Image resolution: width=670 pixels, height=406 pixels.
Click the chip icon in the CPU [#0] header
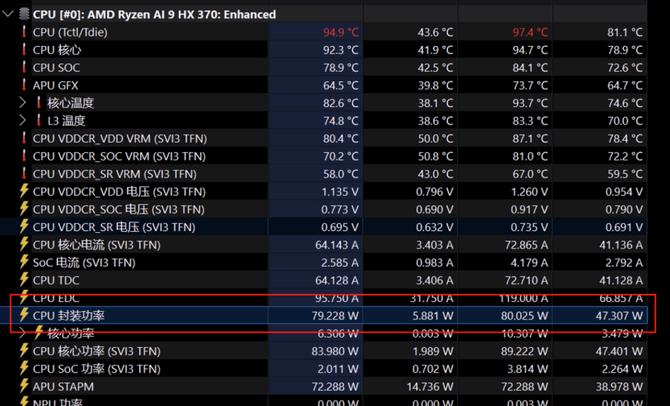click(23, 14)
